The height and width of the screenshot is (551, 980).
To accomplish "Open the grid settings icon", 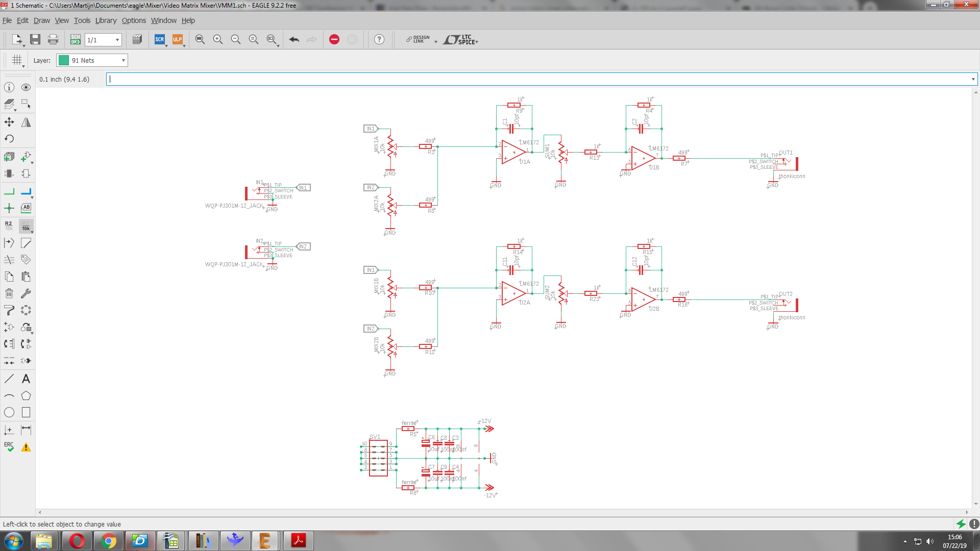I will click(x=17, y=60).
